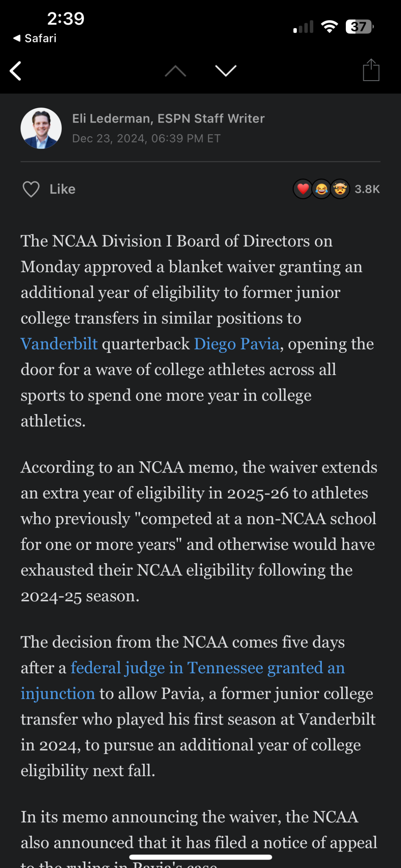Tap the Like label

pyautogui.click(x=62, y=189)
